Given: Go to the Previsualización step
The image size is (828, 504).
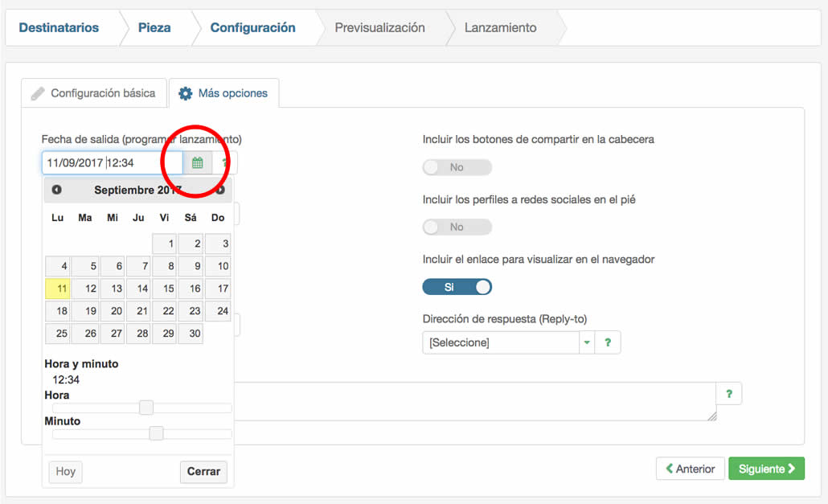Looking at the screenshot, I should 379,27.
